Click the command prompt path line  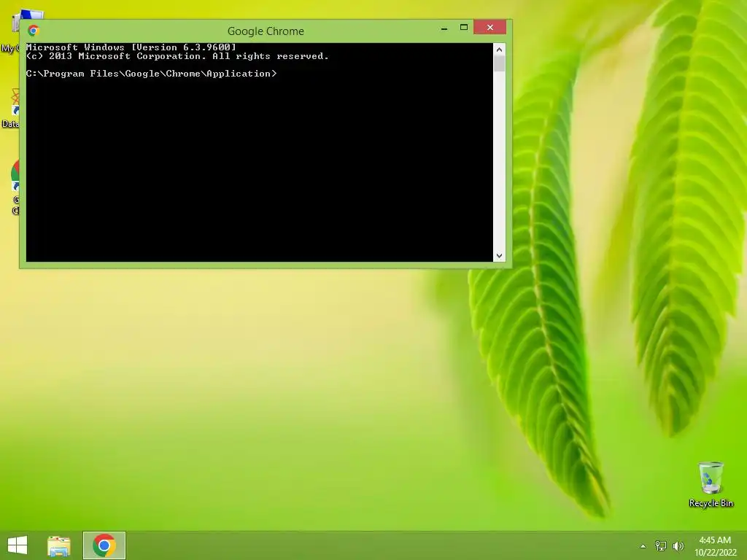click(x=151, y=74)
